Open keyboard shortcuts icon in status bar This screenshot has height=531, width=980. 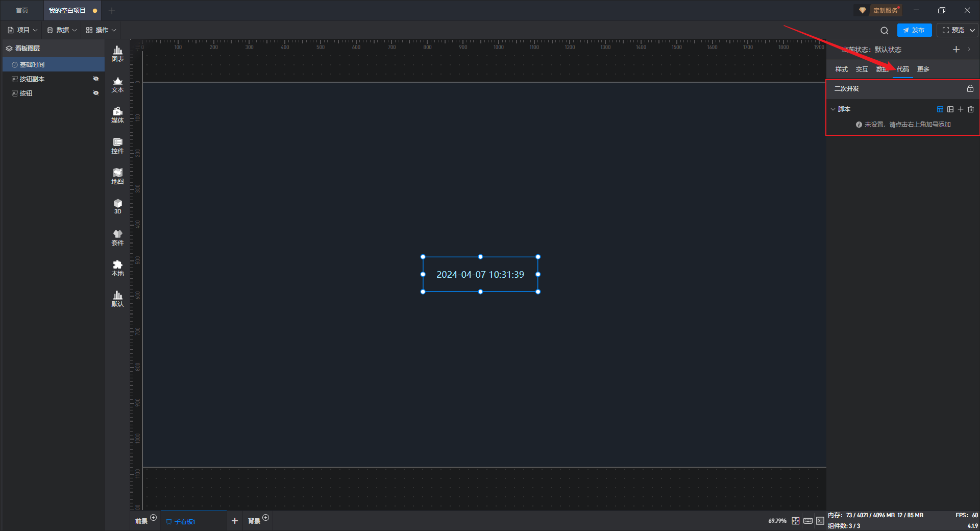[x=808, y=521]
